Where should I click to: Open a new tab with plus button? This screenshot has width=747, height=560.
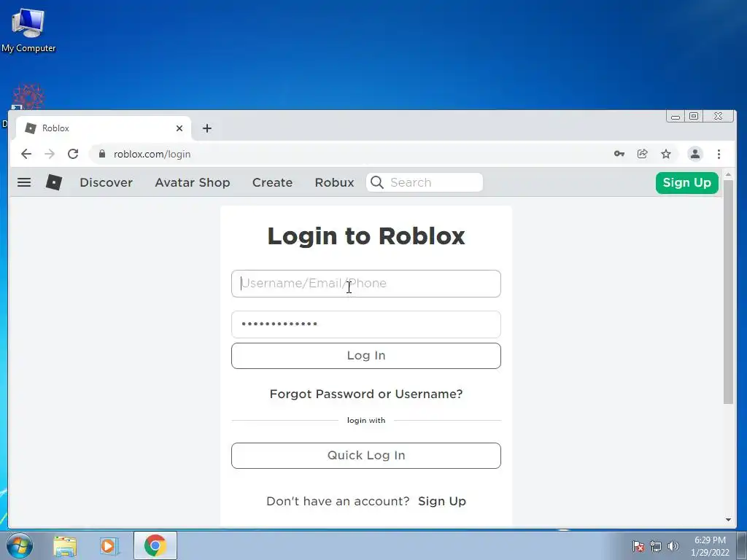[x=206, y=128]
